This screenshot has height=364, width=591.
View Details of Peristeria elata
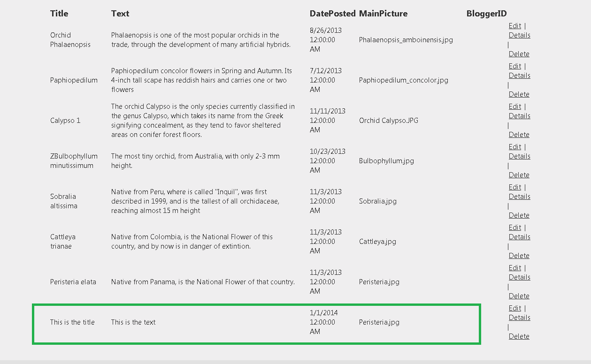point(519,277)
